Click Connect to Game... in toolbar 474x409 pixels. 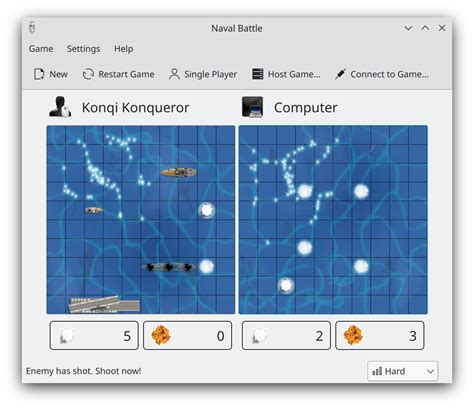tap(382, 74)
